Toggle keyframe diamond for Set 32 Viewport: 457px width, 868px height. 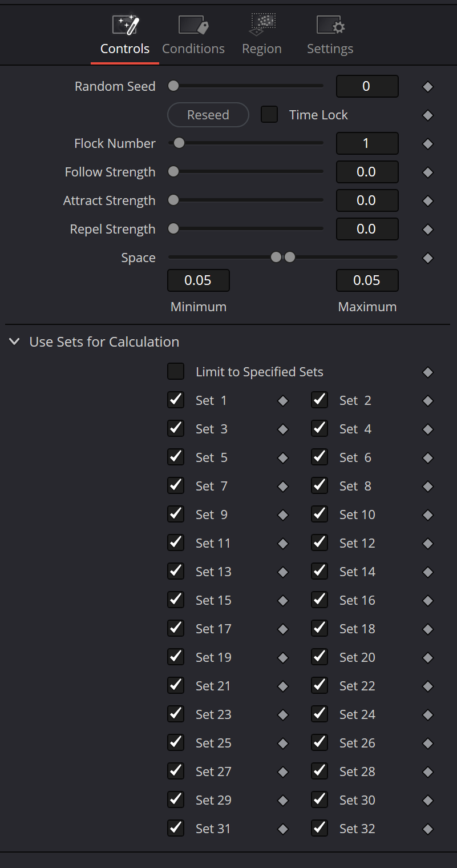tap(428, 829)
